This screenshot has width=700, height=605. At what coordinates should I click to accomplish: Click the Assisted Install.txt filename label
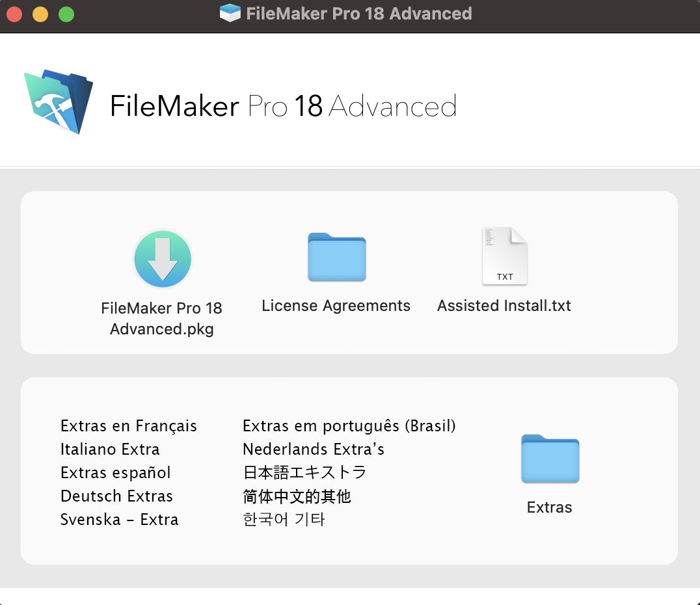click(x=504, y=306)
